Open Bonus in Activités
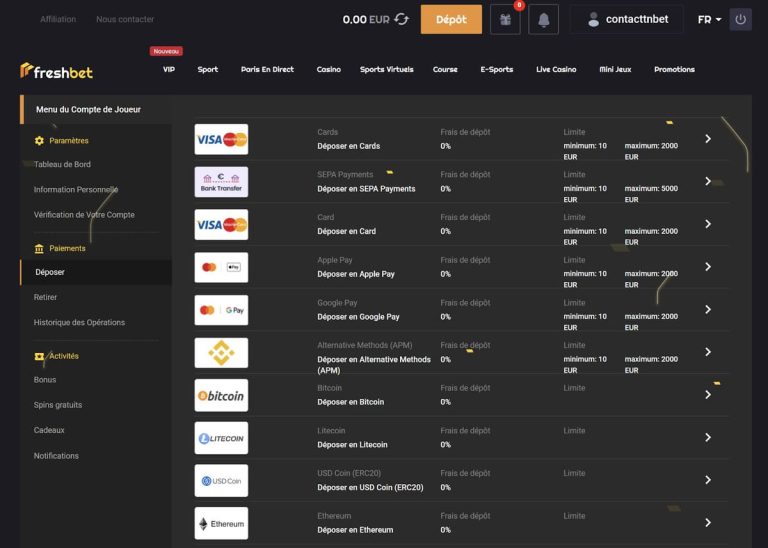 click(x=45, y=380)
